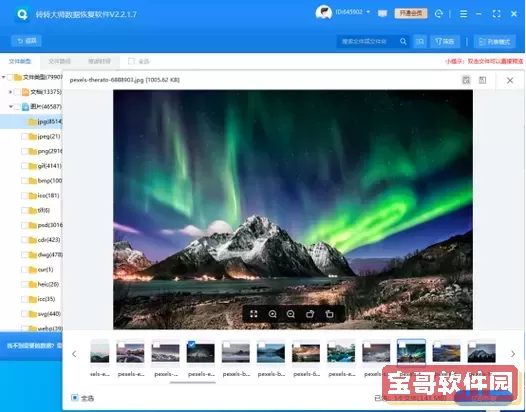Image resolution: width=526 pixels, height=412 pixels.
Task: Click the jpeg(21) folder icon
Action: [x=33, y=137]
